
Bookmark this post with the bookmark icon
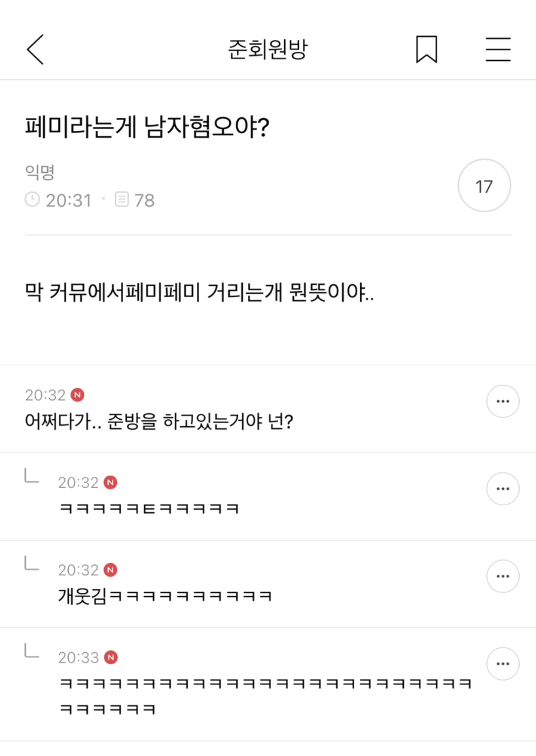[426, 49]
